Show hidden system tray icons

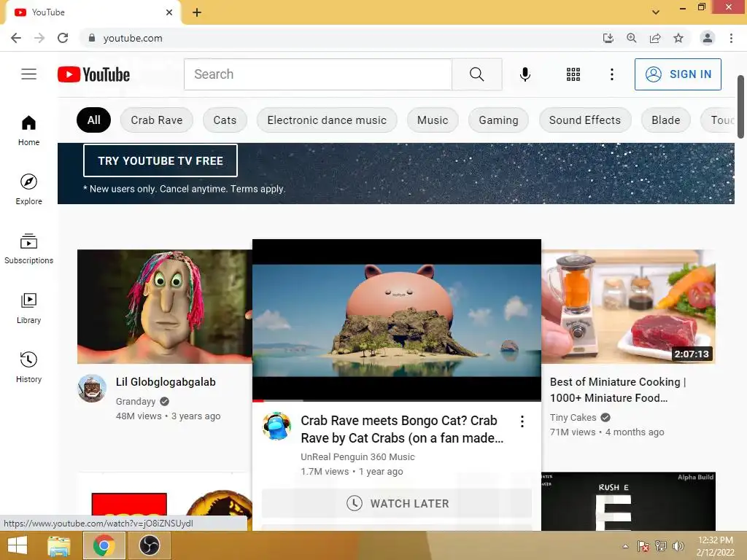[625, 546]
